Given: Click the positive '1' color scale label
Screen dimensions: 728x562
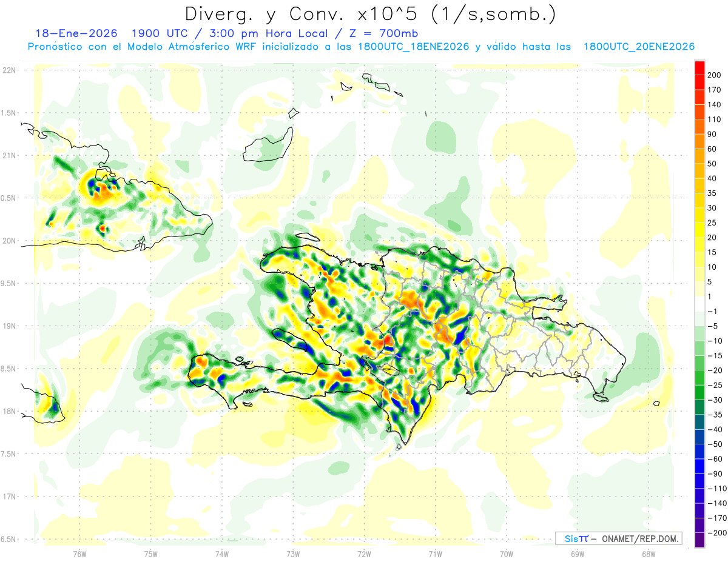Looking at the screenshot, I should 710,296.
